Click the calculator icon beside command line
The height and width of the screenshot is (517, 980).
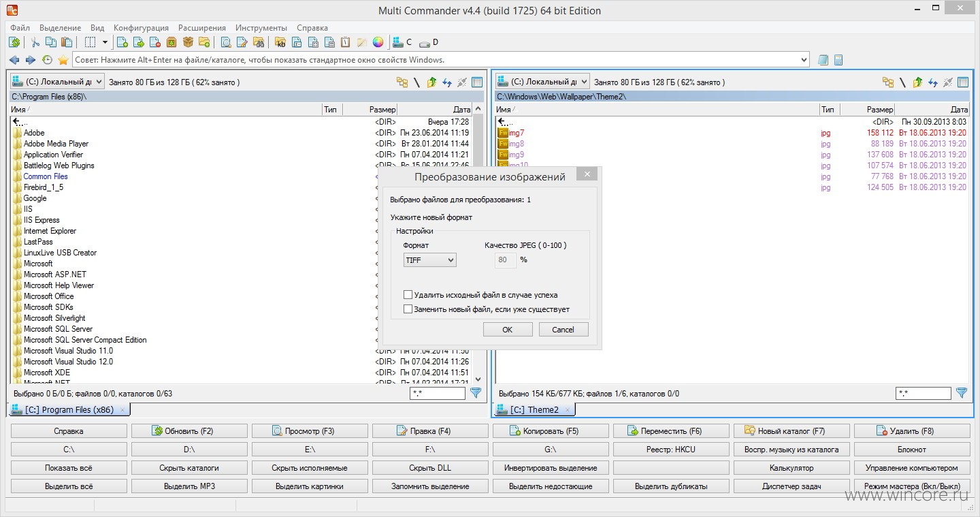coord(838,60)
